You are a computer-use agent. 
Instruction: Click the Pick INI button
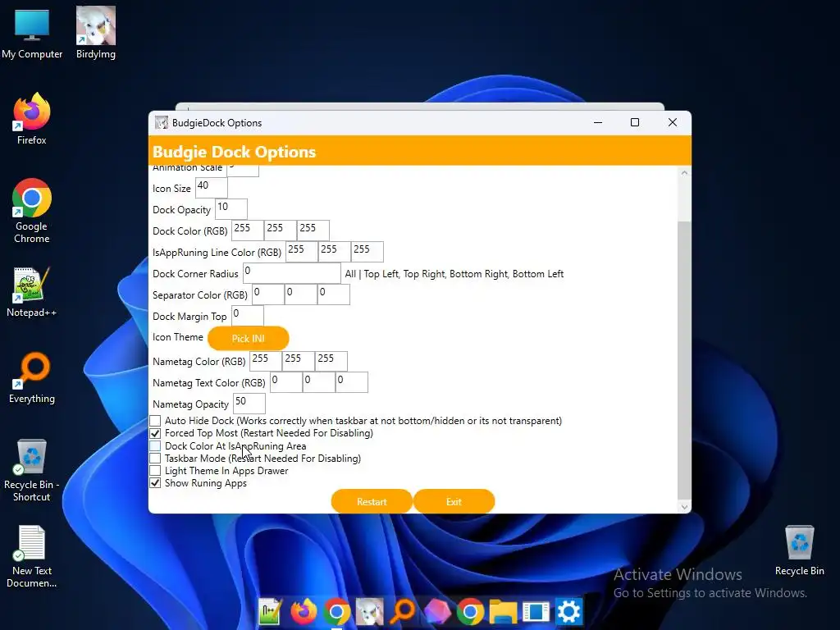[248, 339]
